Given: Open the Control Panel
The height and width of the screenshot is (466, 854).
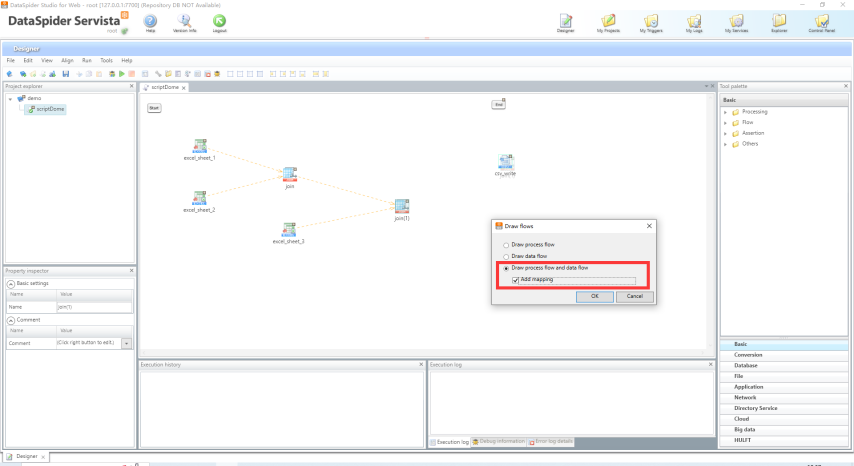Looking at the screenshot, I should pos(822,21).
